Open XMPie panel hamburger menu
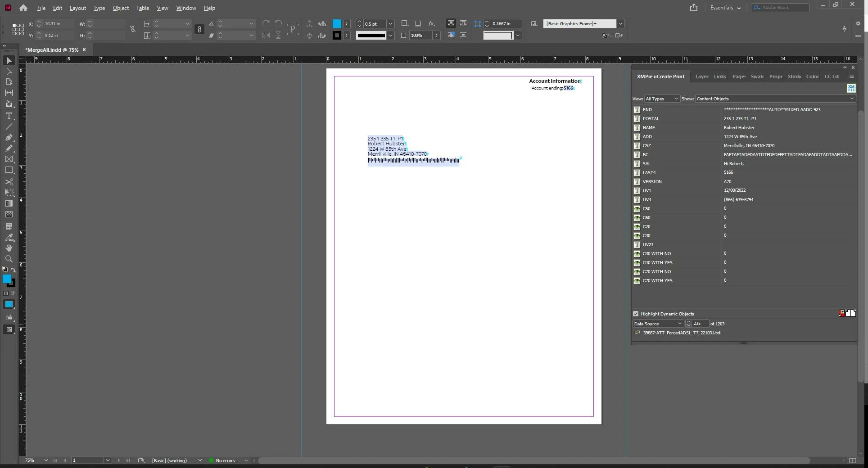868x468 pixels. pos(851,76)
